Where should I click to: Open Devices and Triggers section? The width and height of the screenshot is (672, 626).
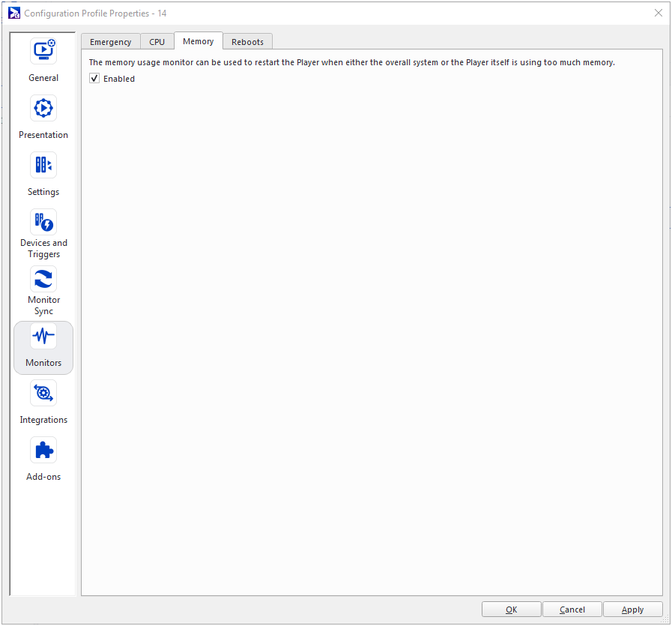click(43, 234)
